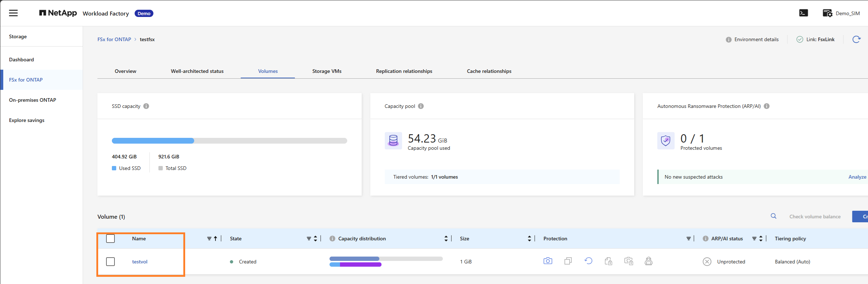Filter the Protection column
Screen dimensions: 868x284
(688, 239)
